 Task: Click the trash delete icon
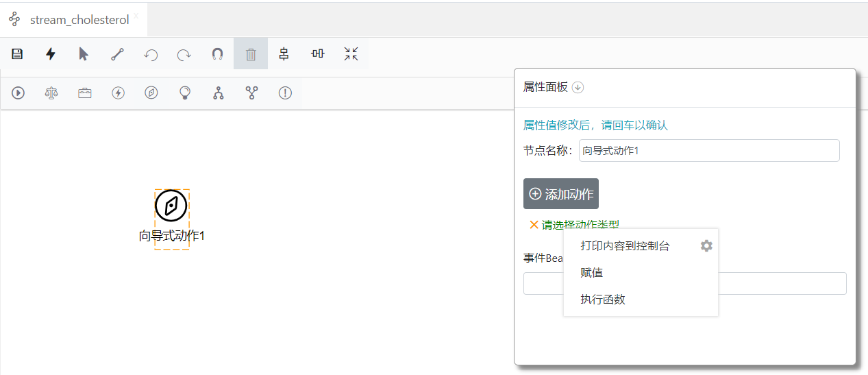[x=251, y=54]
